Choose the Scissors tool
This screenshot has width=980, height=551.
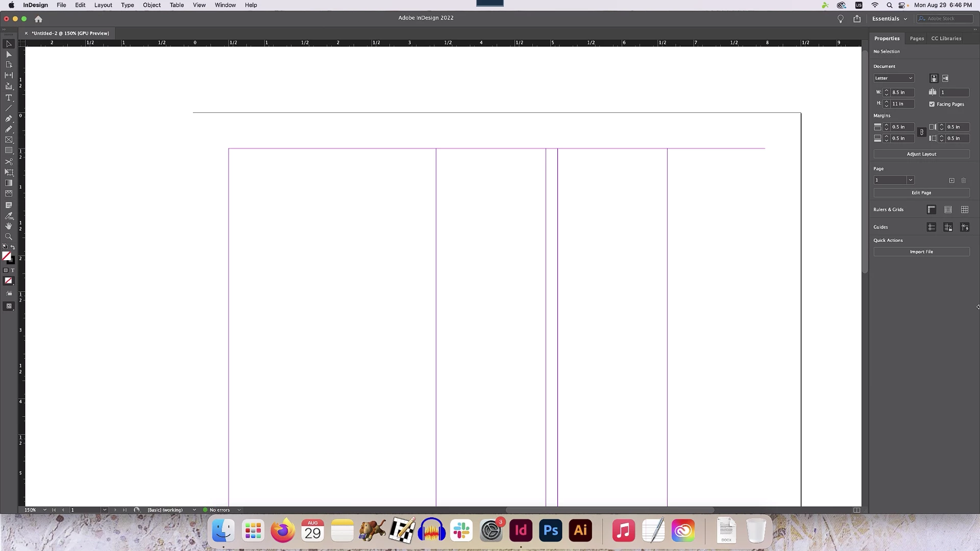[x=9, y=162]
